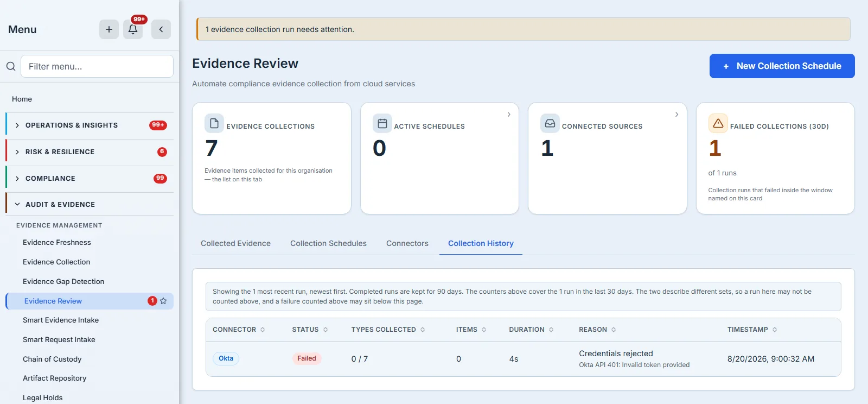Viewport: 868px width, 404px height.
Task: Click the Evidence Collections card
Action: 272,158
